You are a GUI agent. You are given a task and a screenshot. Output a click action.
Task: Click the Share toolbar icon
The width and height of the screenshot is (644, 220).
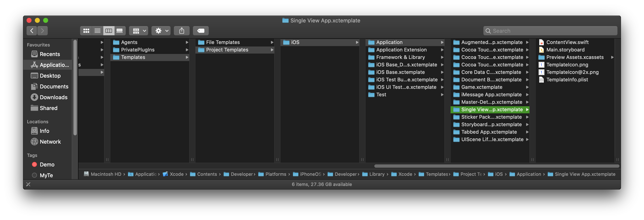click(x=182, y=31)
